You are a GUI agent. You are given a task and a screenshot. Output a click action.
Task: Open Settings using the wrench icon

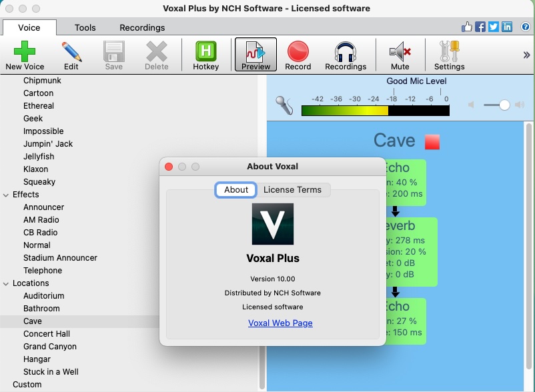pos(449,55)
